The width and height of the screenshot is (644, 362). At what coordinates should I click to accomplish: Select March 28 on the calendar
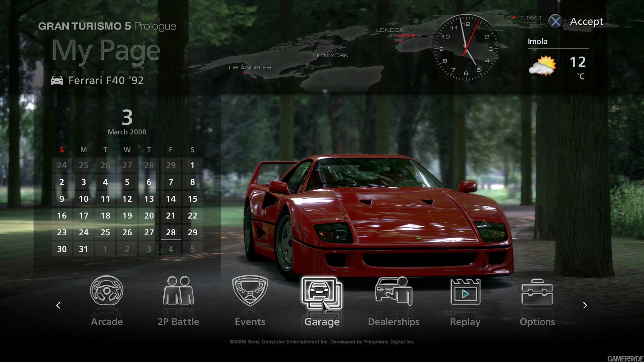(x=170, y=232)
